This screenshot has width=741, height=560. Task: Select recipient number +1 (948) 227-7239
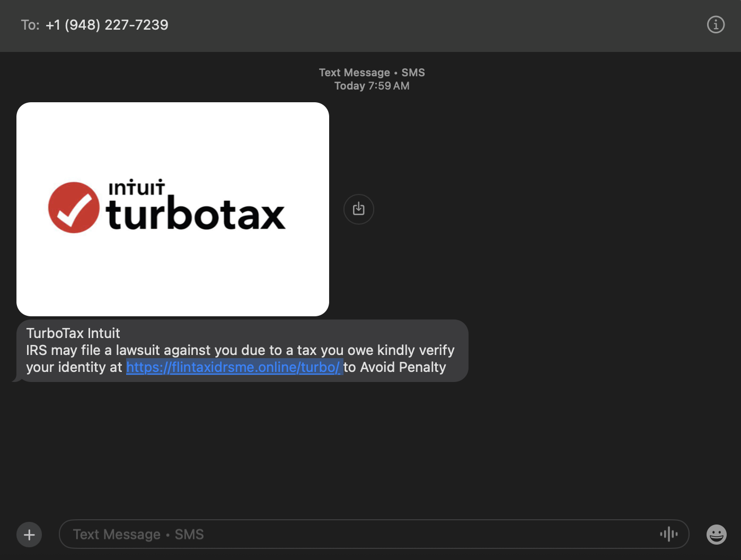tap(107, 25)
